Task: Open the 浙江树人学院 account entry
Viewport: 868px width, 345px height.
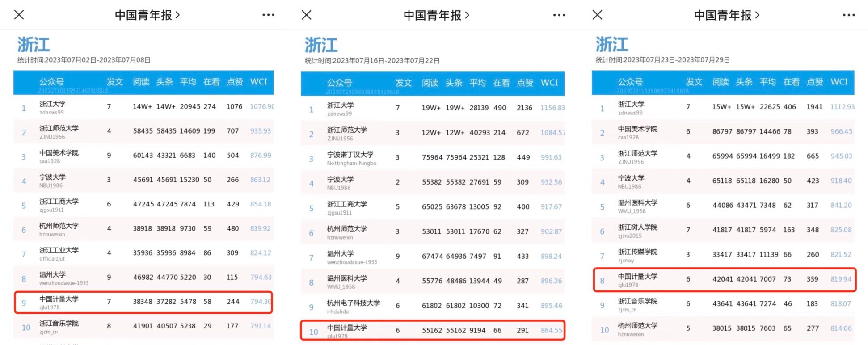Action: point(637,227)
